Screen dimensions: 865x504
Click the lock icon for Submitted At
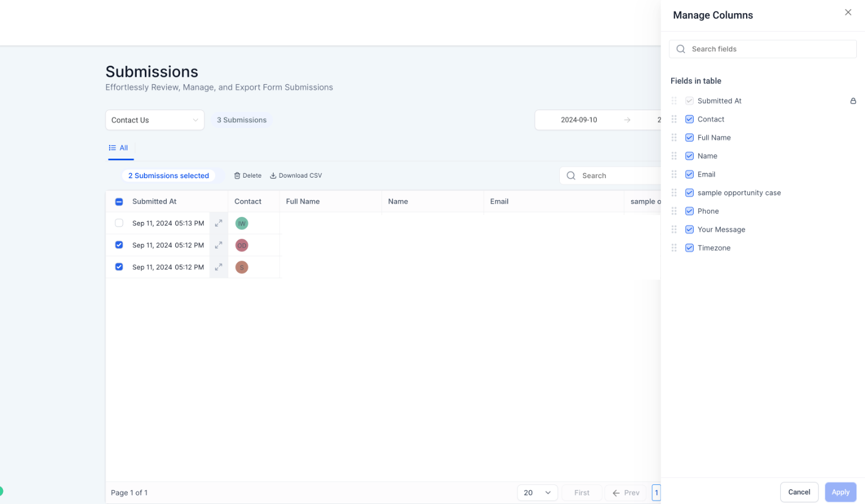853,101
